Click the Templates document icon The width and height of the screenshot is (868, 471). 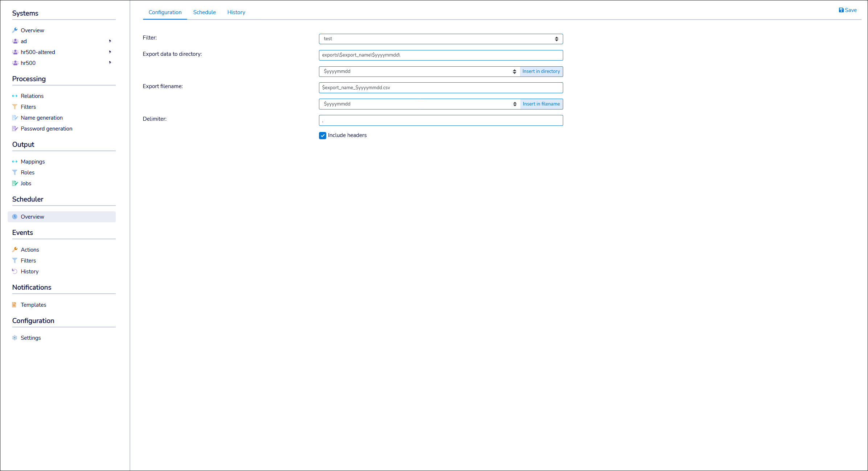(14, 305)
